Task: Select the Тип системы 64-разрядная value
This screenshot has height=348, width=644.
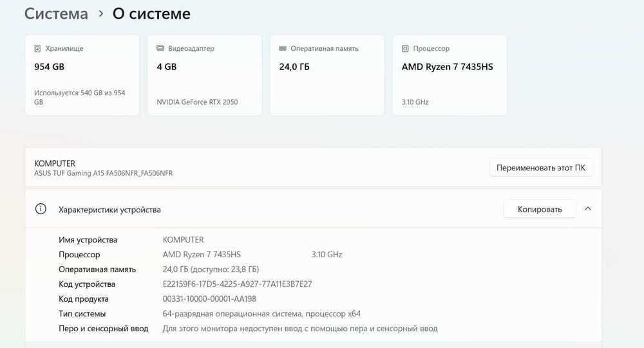Action: (261, 313)
